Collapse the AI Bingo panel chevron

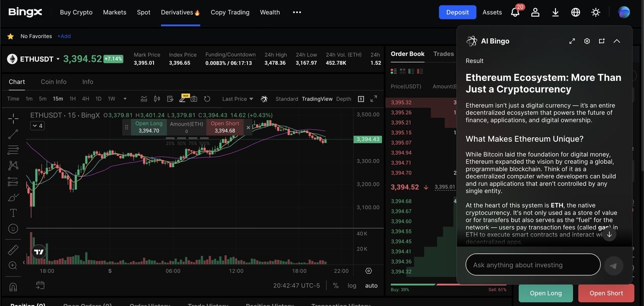[617, 41]
